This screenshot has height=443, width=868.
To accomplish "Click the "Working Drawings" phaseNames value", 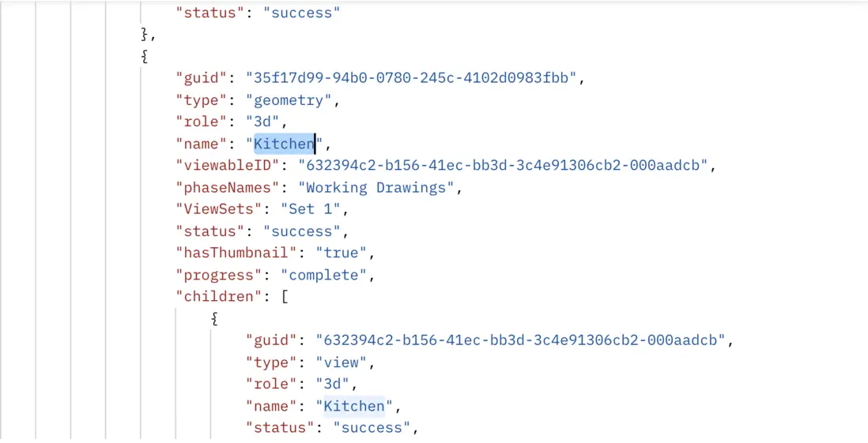I will point(376,188).
